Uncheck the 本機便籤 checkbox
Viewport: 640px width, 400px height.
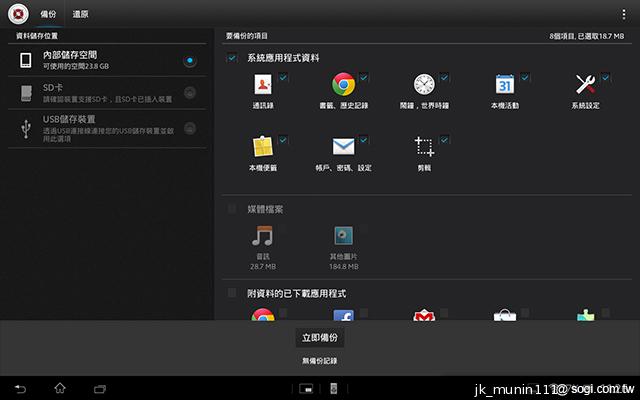click(x=283, y=140)
